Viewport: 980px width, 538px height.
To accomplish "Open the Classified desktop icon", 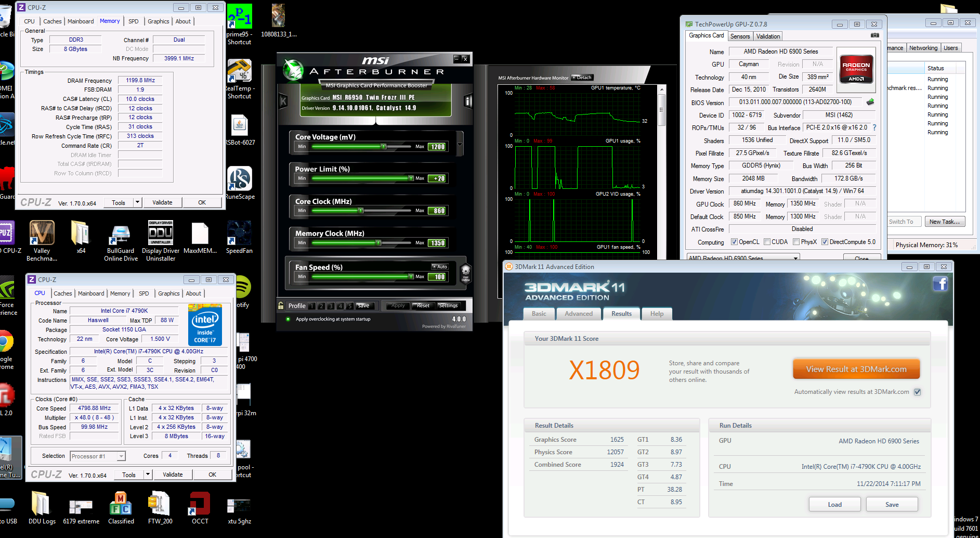I will pyautogui.click(x=121, y=508).
